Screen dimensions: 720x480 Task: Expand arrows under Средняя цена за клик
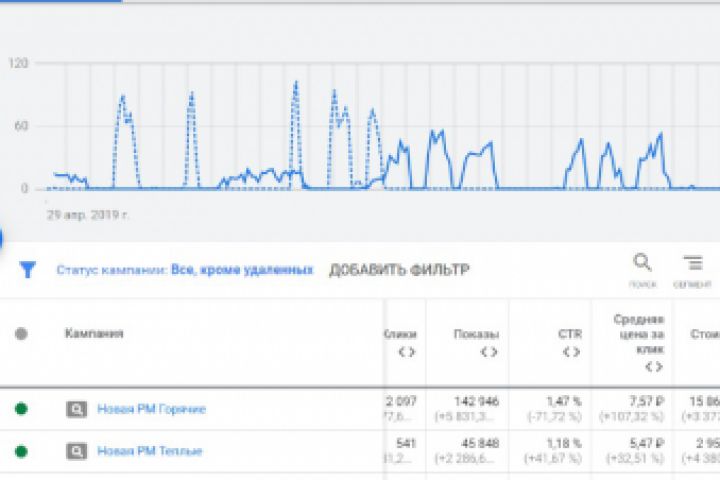[652, 367]
